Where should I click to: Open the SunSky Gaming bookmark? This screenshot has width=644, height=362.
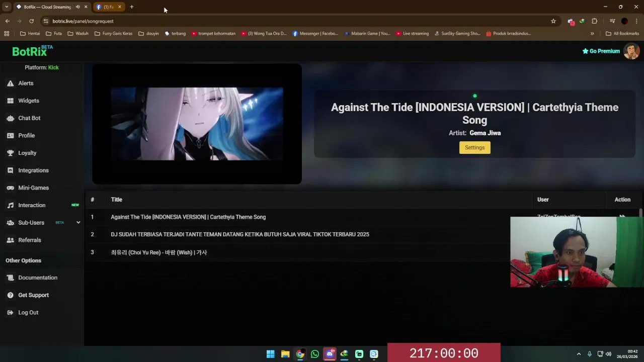[x=457, y=34]
